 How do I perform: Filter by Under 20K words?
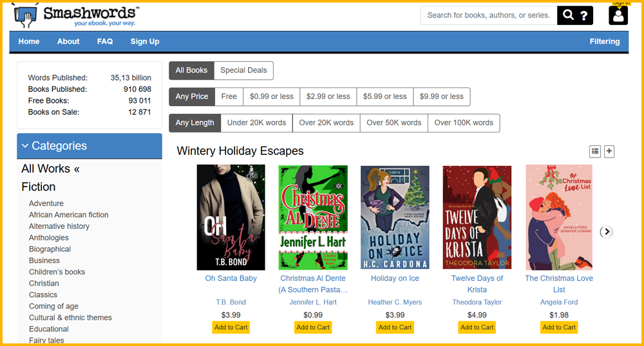(x=257, y=123)
